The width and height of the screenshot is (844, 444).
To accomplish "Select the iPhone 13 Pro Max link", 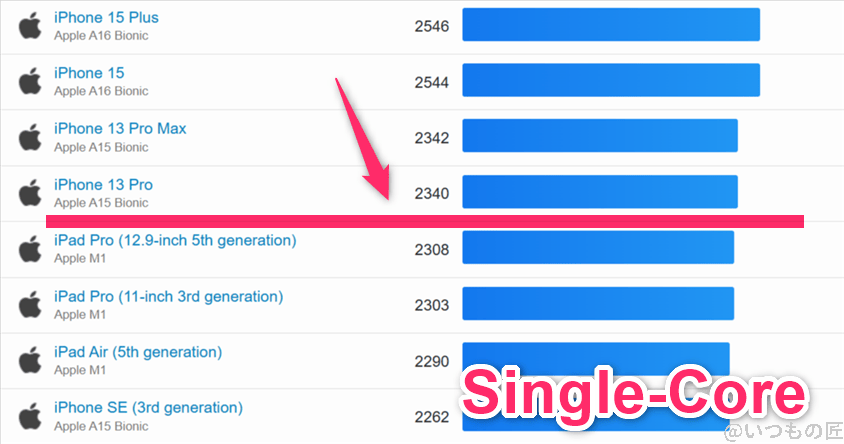I will coord(120,128).
